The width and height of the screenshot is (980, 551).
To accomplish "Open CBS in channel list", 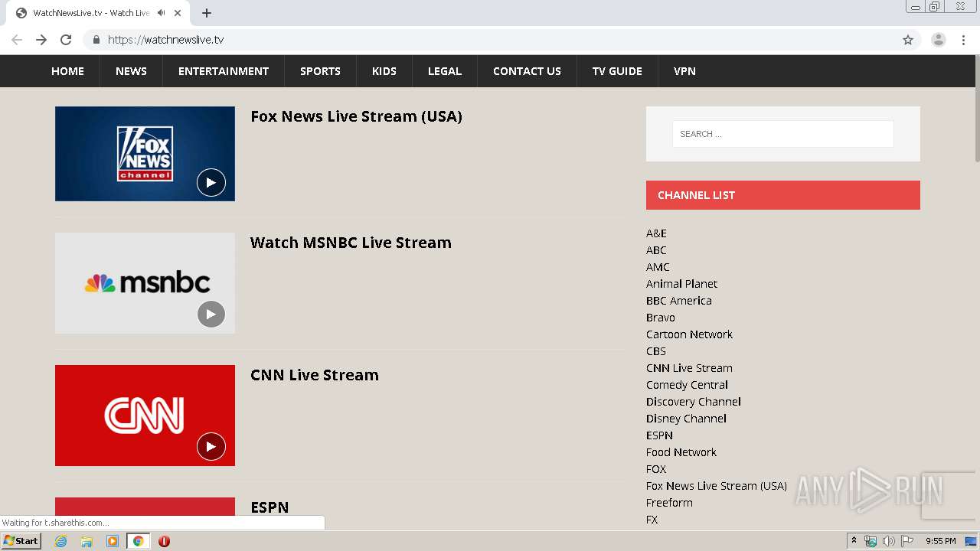I will tap(656, 351).
